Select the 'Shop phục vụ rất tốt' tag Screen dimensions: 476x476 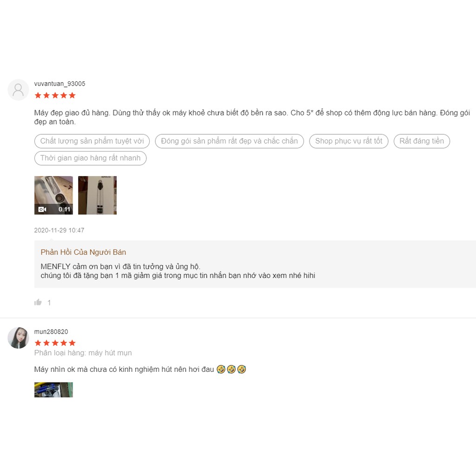click(349, 141)
